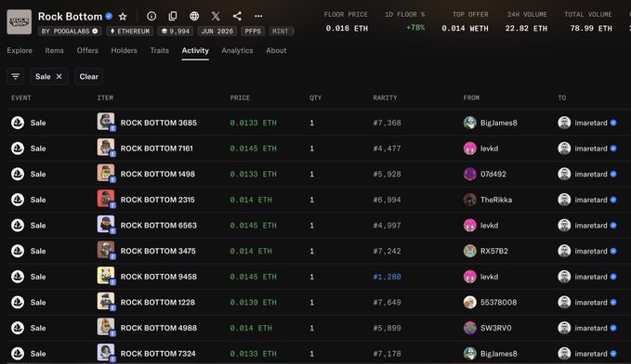This screenshot has width=631, height=364.
Task: Open seller 55378008 profile
Action: pyautogui.click(x=498, y=303)
